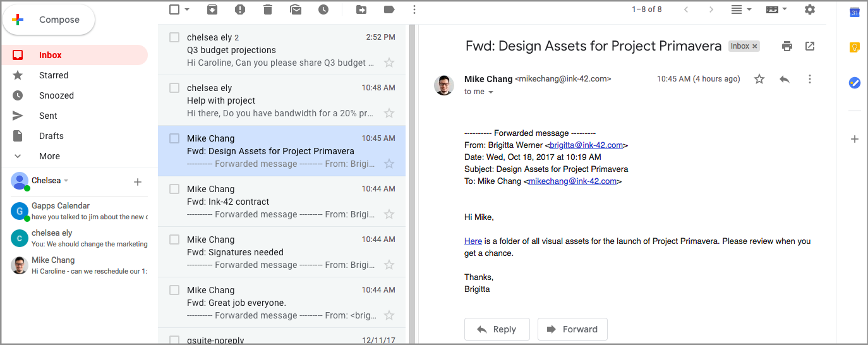Go to older messages arrow
Image resolution: width=868 pixels, height=345 pixels.
[x=711, y=9]
